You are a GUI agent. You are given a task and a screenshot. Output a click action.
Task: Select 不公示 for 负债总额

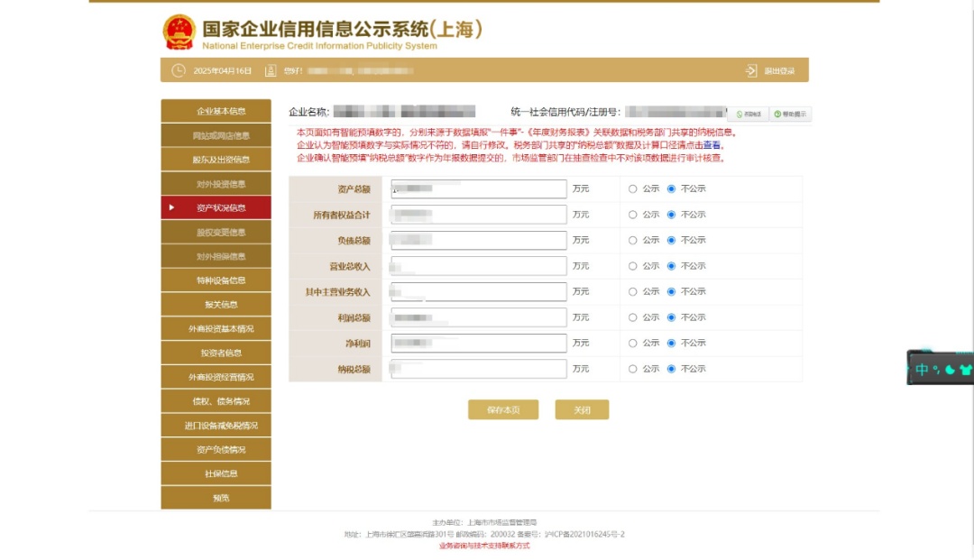[x=671, y=240]
